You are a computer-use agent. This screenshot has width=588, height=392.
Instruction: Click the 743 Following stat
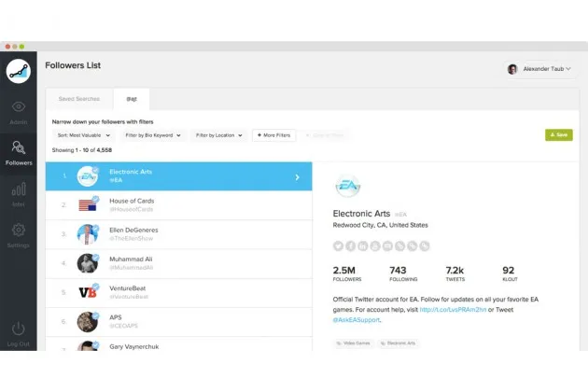coord(403,273)
